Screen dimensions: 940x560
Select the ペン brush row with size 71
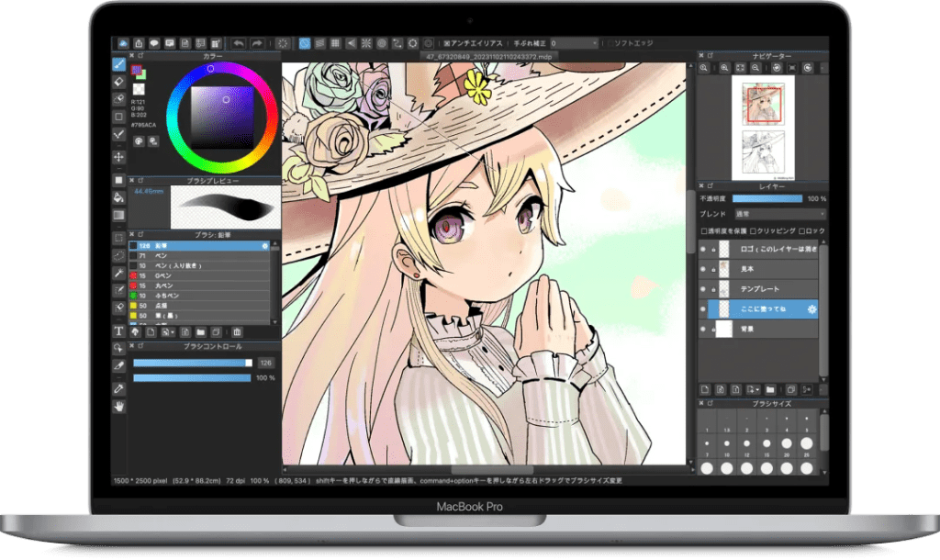[x=199, y=256]
